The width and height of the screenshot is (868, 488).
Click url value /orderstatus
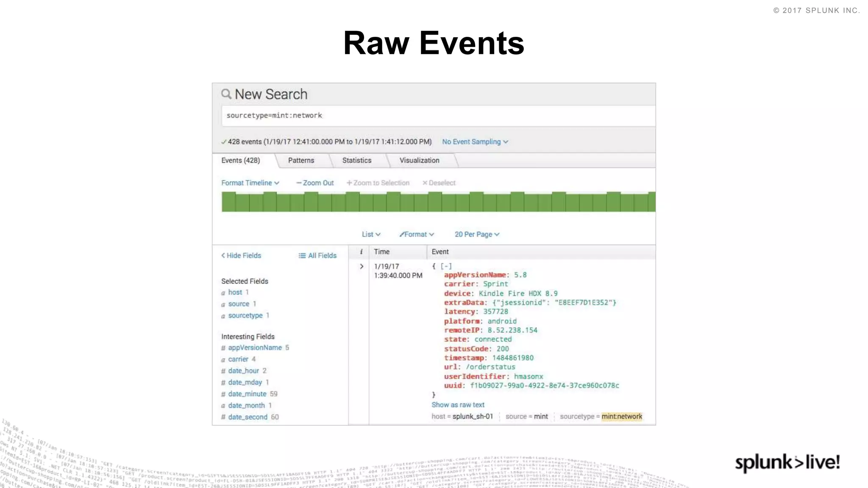click(490, 367)
